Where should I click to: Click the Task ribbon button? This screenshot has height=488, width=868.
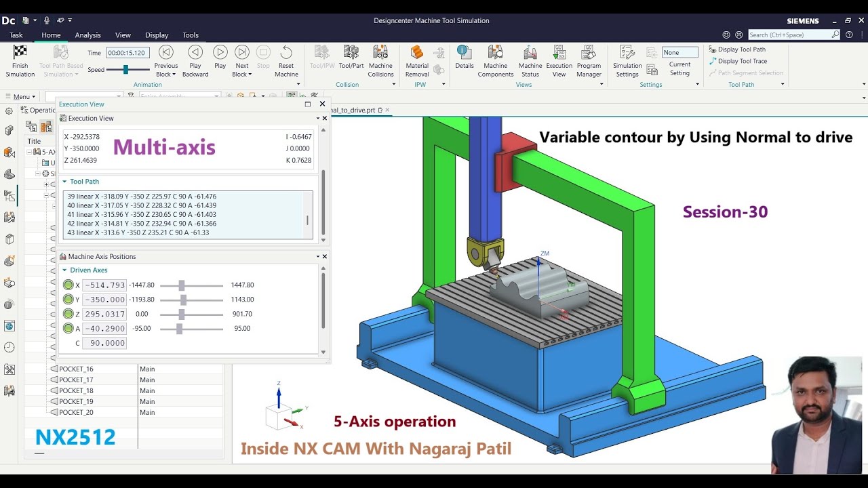point(16,35)
